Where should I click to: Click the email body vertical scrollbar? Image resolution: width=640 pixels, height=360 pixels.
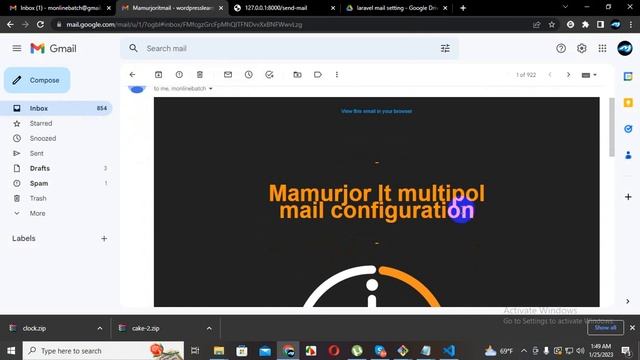click(611, 127)
